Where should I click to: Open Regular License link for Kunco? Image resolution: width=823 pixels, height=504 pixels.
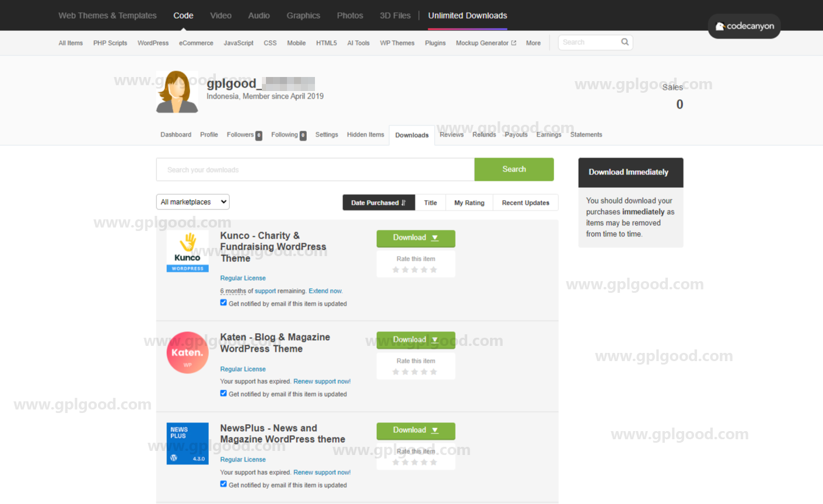[x=243, y=278]
